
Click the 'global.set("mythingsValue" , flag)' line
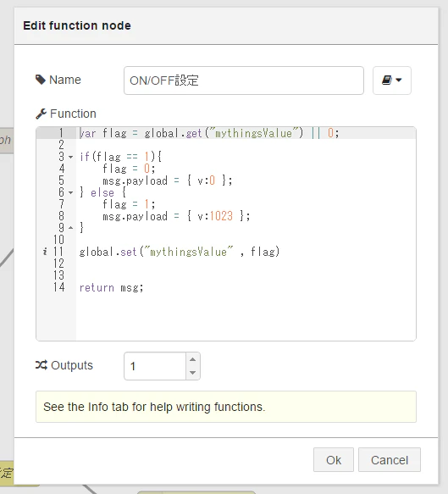(180, 252)
